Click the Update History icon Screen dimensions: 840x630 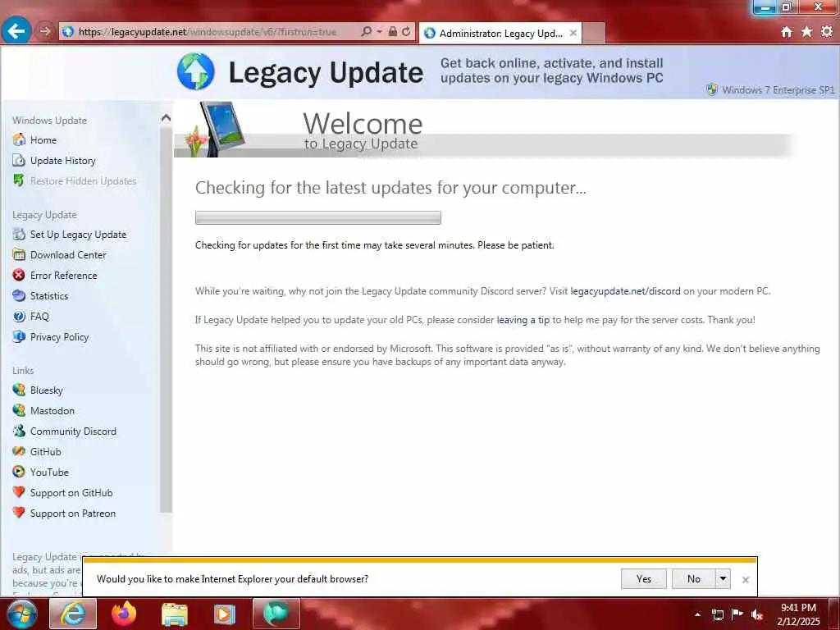(x=19, y=160)
